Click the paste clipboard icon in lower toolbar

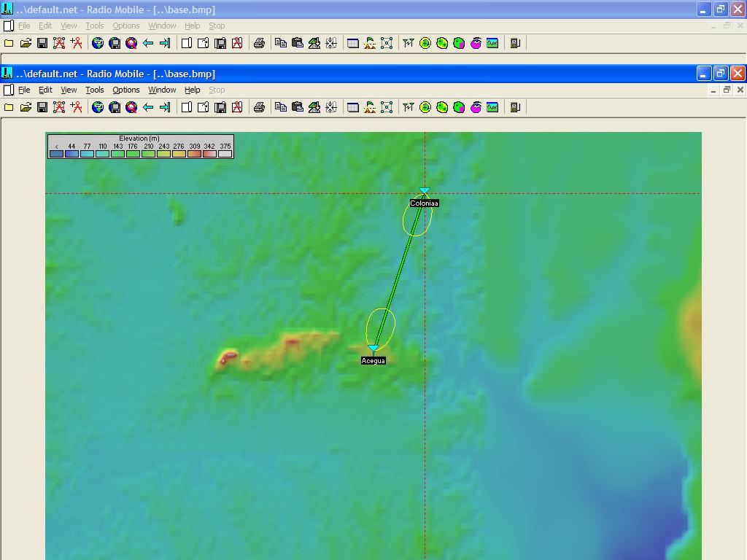click(297, 107)
